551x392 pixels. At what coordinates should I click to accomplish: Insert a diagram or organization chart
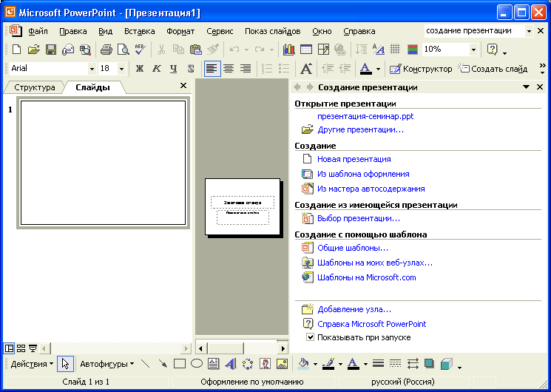(248, 364)
